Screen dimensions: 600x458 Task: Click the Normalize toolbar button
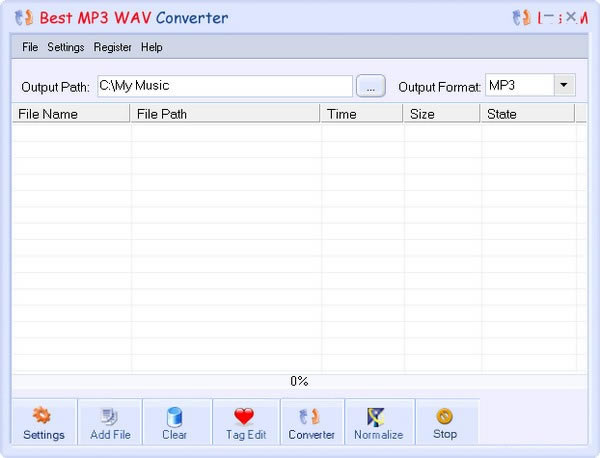[x=379, y=422]
